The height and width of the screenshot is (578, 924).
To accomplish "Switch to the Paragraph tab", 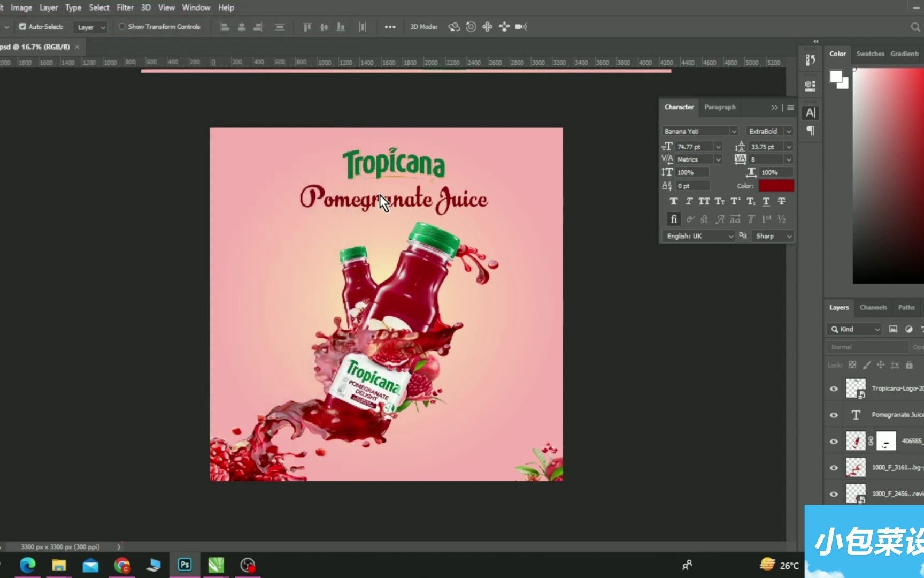I will (x=720, y=107).
